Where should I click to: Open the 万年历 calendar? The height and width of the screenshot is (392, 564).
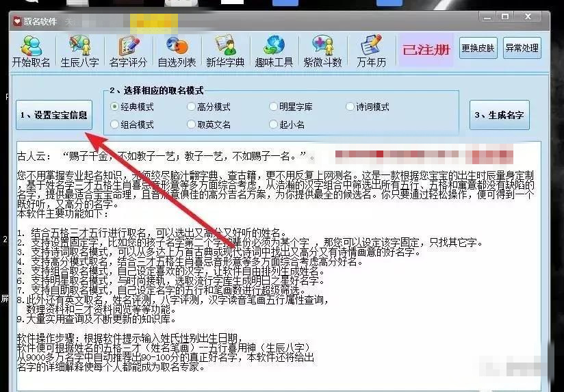[x=371, y=51]
